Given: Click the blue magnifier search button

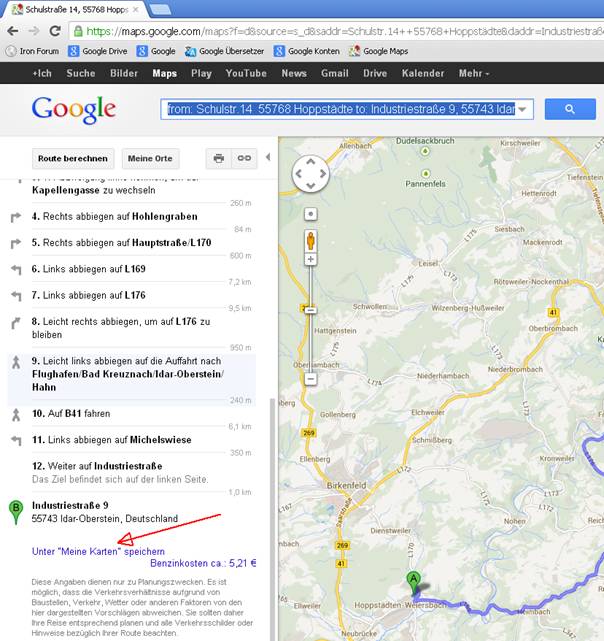Looking at the screenshot, I should click(570, 109).
